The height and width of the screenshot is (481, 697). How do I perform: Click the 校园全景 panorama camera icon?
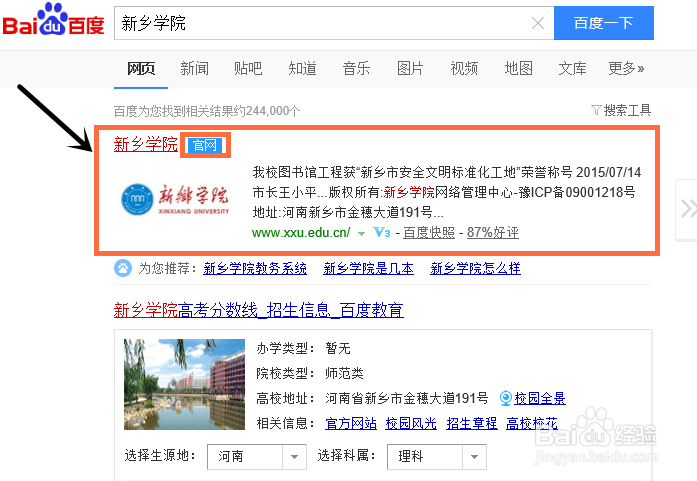[506, 398]
